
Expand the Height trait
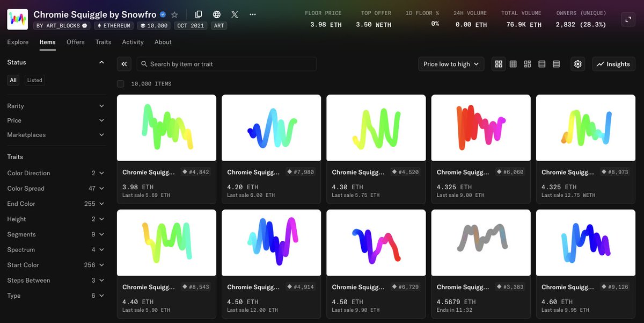point(56,219)
